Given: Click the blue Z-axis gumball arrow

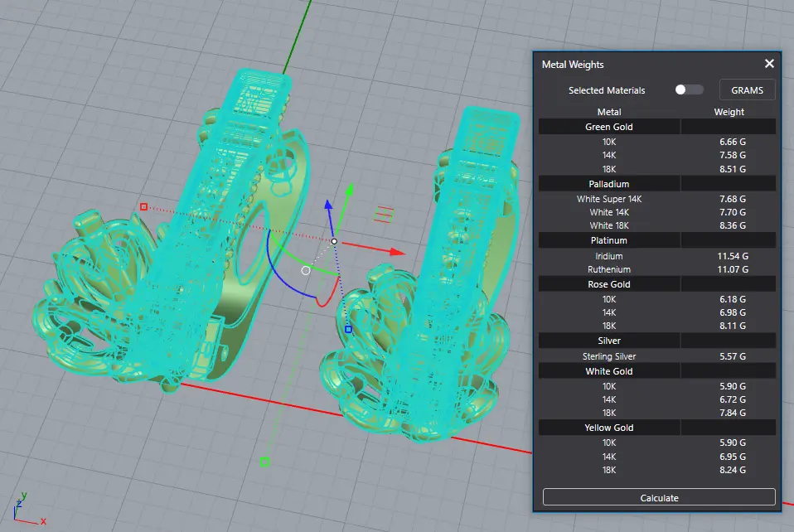Looking at the screenshot, I should (328, 205).
